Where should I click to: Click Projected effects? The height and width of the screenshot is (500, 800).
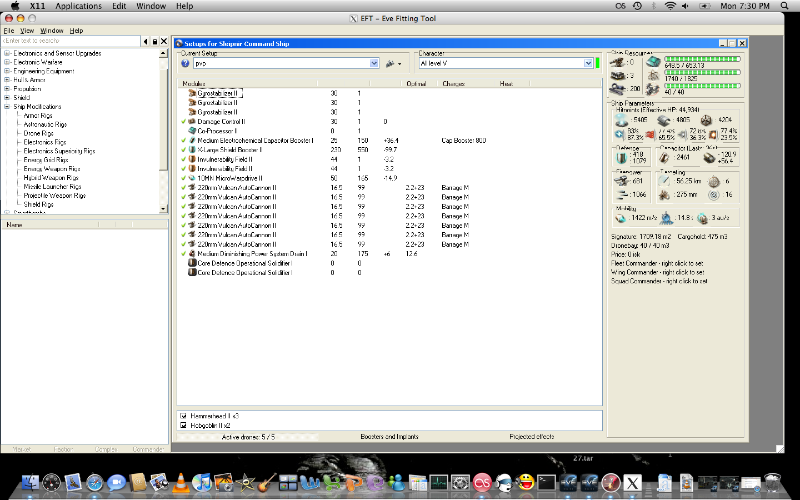pyautogui.click(x=532, y=437)
